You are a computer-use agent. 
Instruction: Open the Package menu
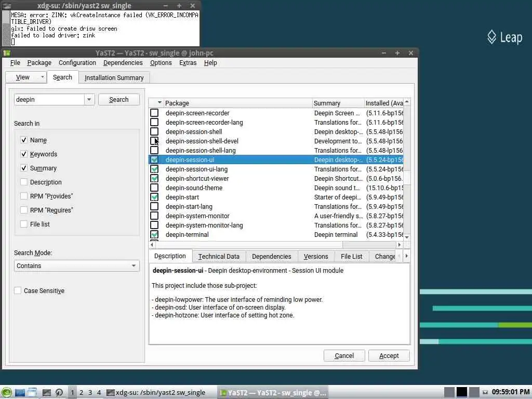(x=39, y=63)
